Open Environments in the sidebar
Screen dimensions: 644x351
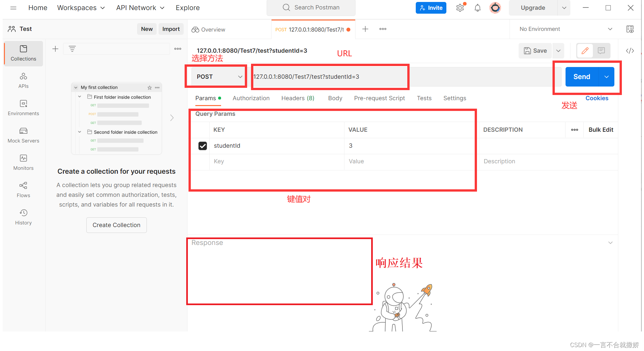pyautogui.click(x=23, y=108)
